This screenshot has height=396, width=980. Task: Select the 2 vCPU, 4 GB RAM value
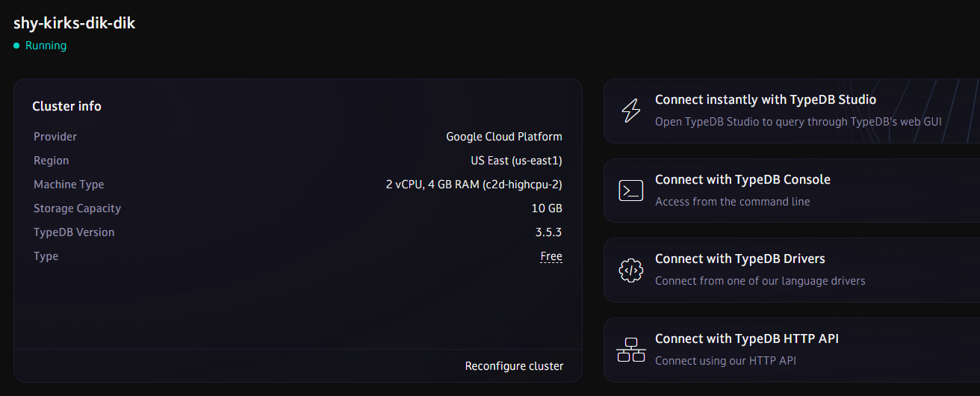(x=474, y=185)
